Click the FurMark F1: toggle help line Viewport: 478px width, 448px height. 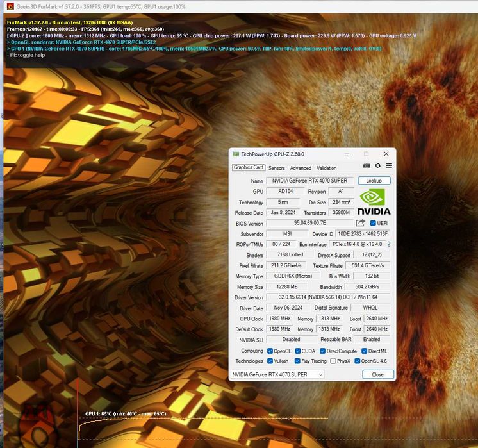pyautogui.click(x=26, y=55)
